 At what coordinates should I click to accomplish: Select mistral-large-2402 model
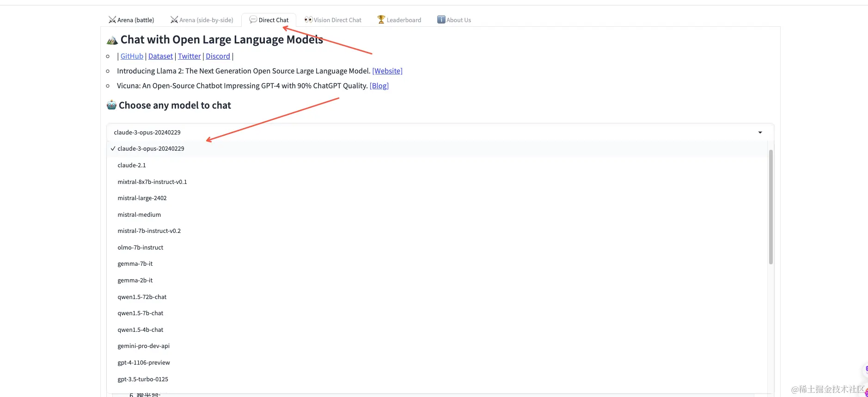pos(437,198)
